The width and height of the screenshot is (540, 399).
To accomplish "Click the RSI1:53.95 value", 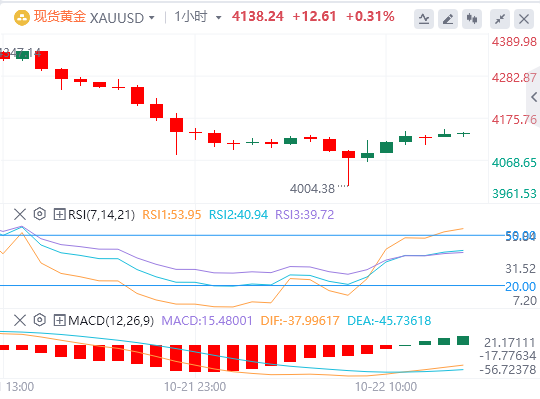I will tap(172, 215).
